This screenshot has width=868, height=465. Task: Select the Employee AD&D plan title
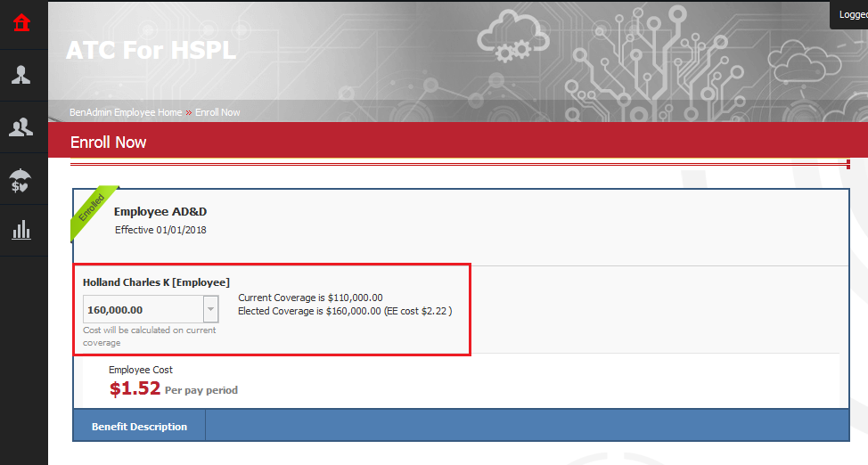point(160,212)
